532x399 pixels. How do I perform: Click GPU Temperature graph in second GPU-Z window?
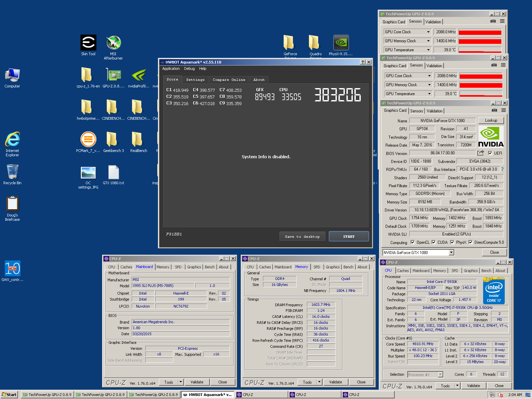(x=481, y=94)
